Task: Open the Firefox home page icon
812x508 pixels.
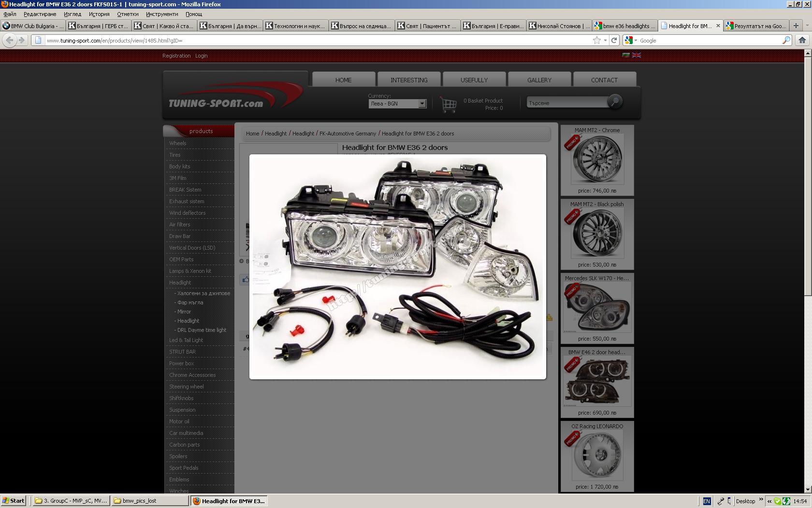Action: tap(802, 40)
